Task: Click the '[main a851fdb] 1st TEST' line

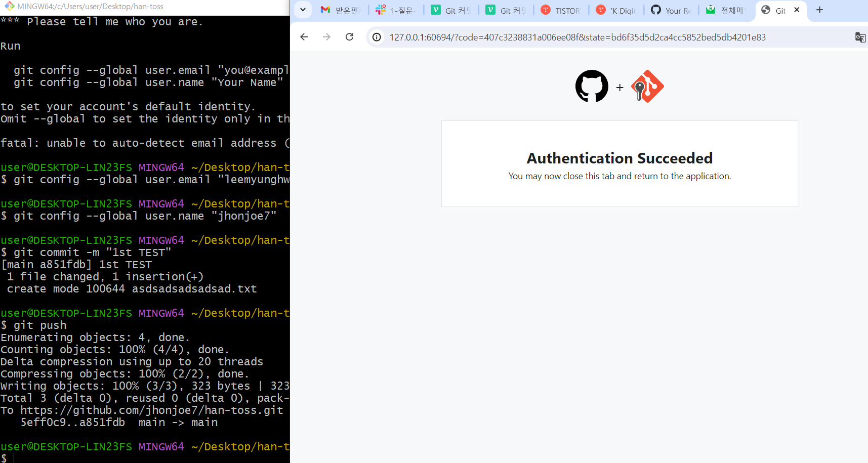Action: (x=76, y=264)
